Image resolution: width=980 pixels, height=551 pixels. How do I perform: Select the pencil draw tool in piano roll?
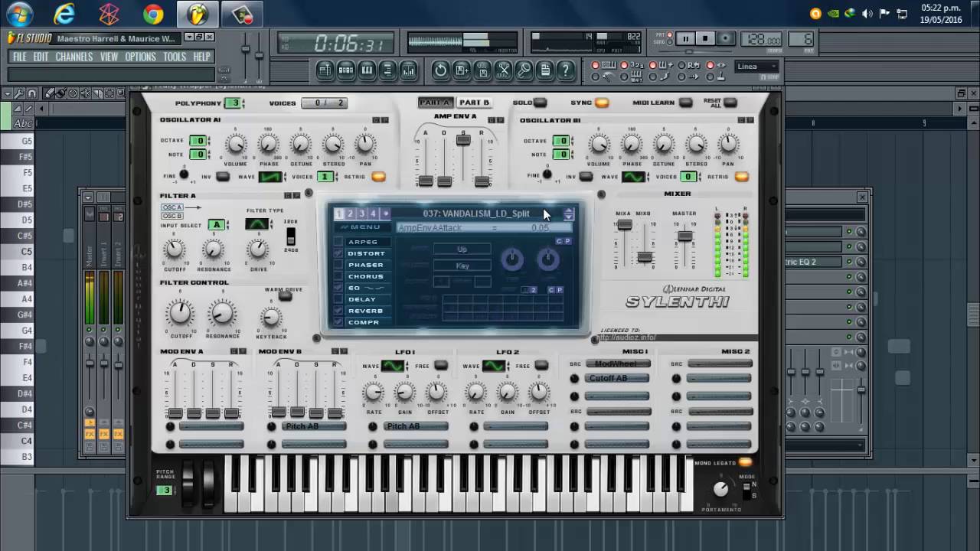click(x=49, y=93)
